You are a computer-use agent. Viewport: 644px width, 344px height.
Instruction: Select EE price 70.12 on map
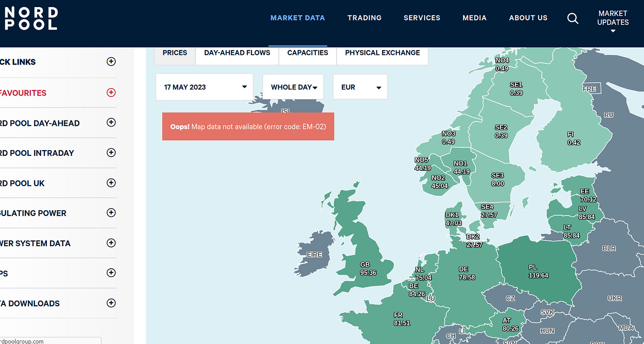[x=588, y=199]
